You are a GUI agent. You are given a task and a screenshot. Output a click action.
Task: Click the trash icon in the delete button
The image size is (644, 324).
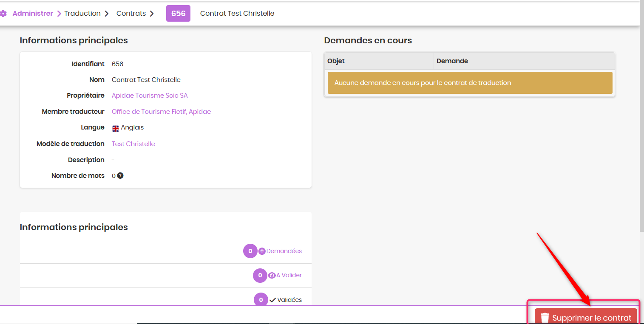pyautogui.click(x=545, y=318)
